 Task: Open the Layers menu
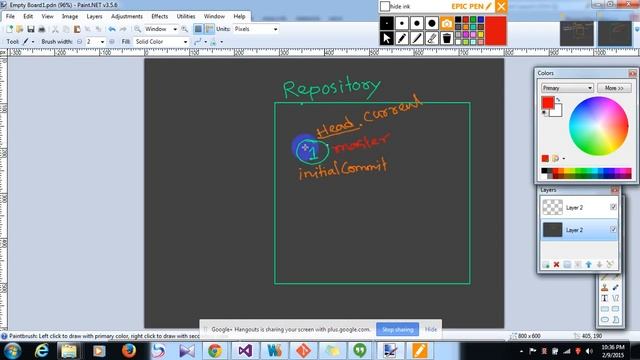pos(94,16)
